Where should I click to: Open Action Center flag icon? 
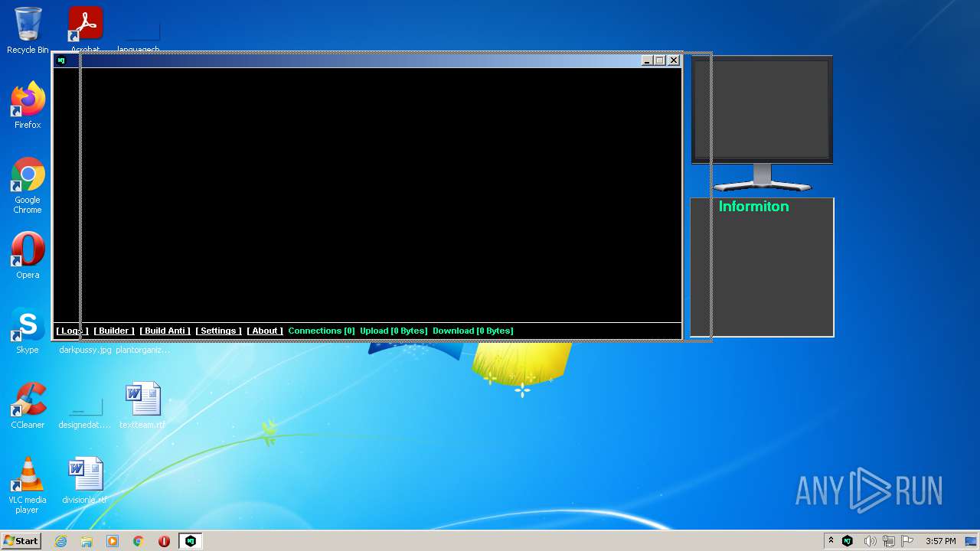[908, 541]
